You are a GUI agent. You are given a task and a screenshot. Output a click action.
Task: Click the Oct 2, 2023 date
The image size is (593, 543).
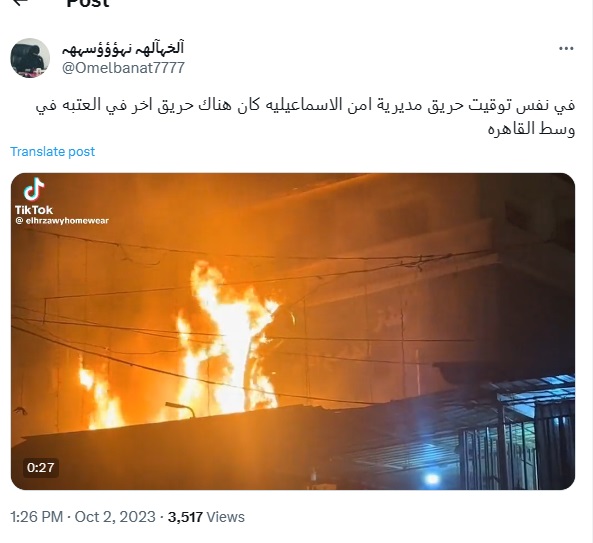[x=115, y=517]
